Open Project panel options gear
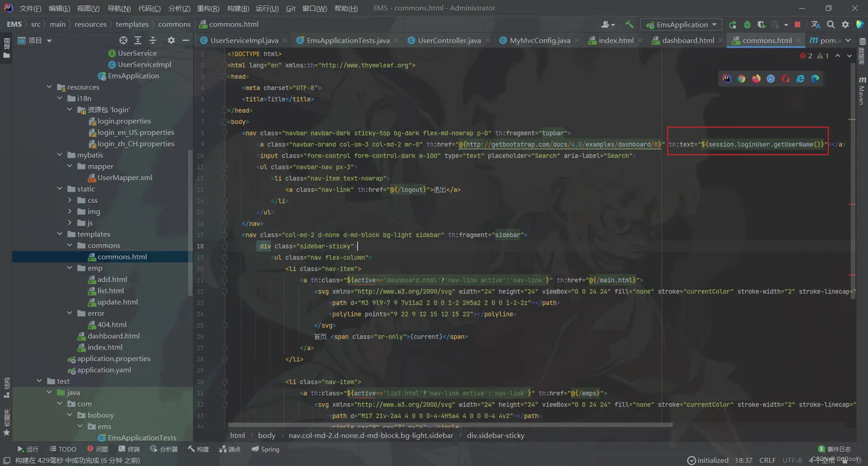The height and width of the screenshot is (466, 868). (x=171, y=40)
